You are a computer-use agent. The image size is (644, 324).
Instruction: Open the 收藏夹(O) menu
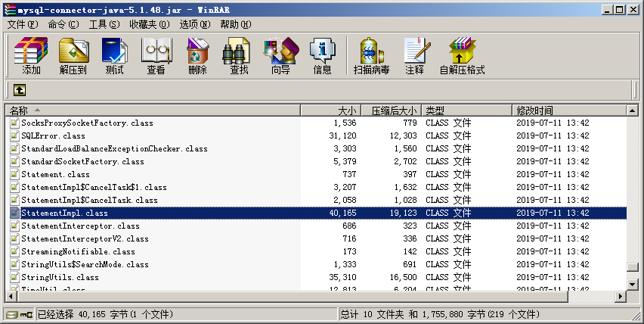point(150,25)
